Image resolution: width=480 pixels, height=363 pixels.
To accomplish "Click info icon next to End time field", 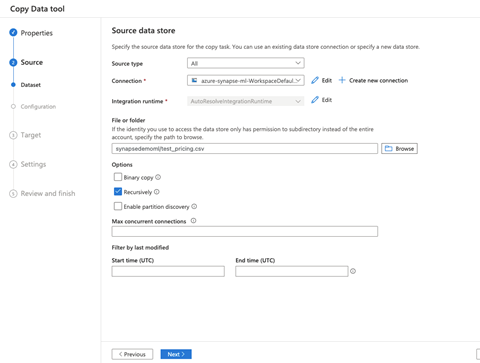I will point(353,271).
